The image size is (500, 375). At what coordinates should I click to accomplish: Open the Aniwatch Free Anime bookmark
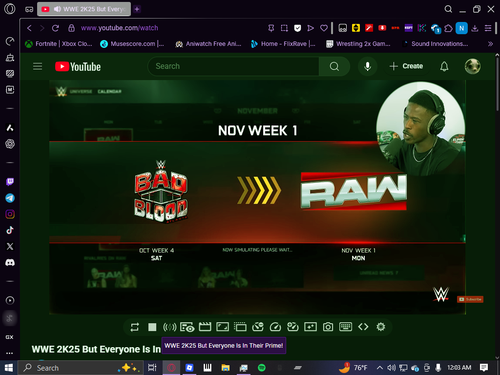coord(208,44)
